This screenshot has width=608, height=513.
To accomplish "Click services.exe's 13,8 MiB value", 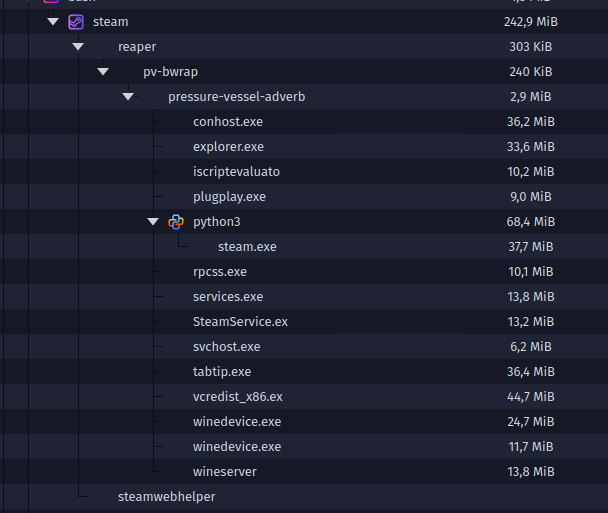I will [x=531, y=297].
